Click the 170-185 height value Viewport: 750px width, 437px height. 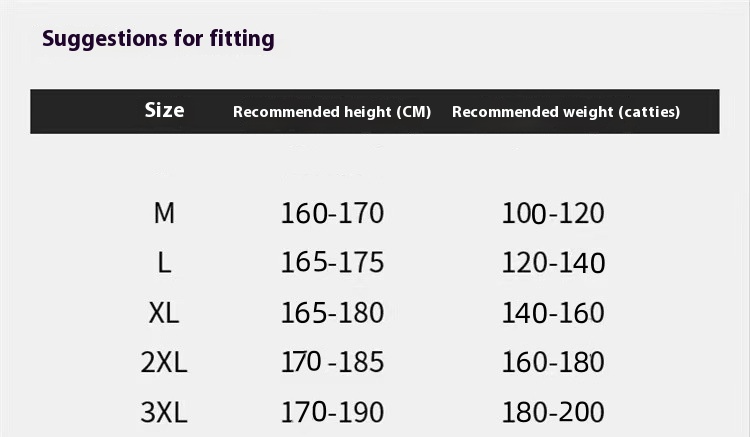332,362
